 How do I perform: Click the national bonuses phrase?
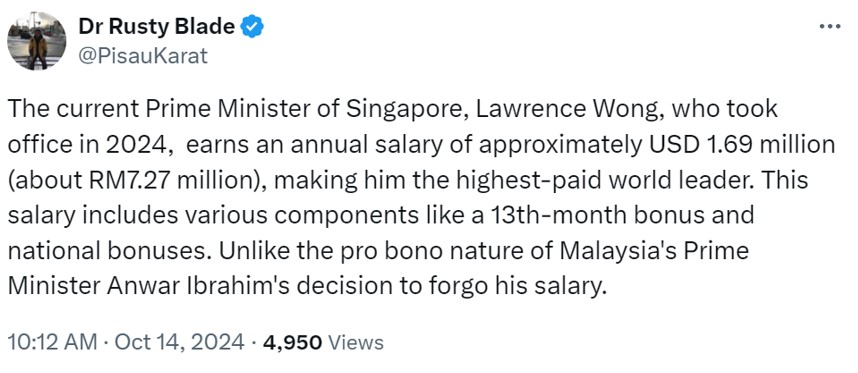tap(101, 251)
